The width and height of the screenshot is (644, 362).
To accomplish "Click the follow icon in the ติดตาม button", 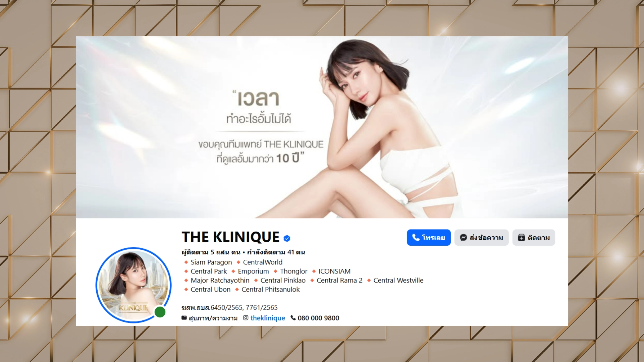I will 521,237.
